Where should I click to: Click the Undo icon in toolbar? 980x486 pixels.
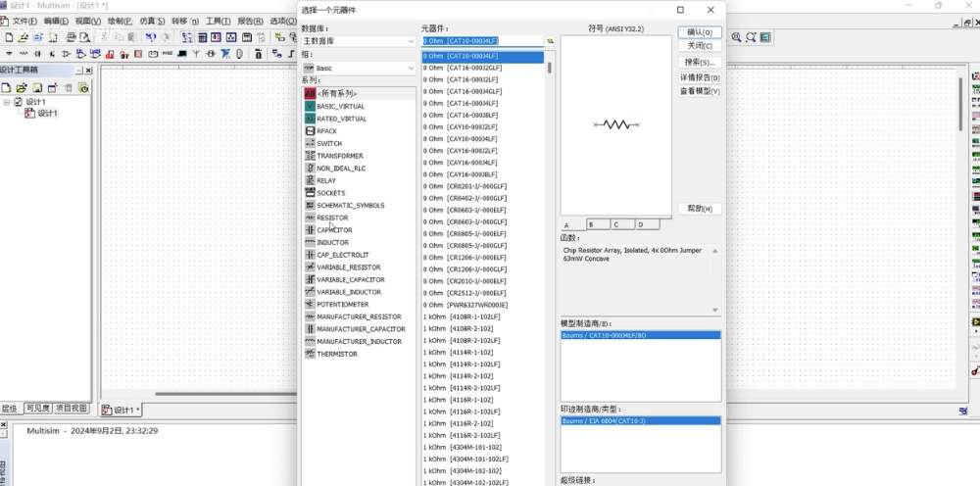[x=151, y=37]
